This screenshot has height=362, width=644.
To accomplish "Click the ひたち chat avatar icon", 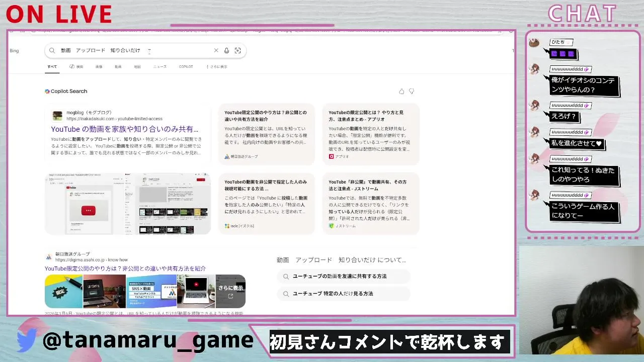I will (x=534, y=43).
